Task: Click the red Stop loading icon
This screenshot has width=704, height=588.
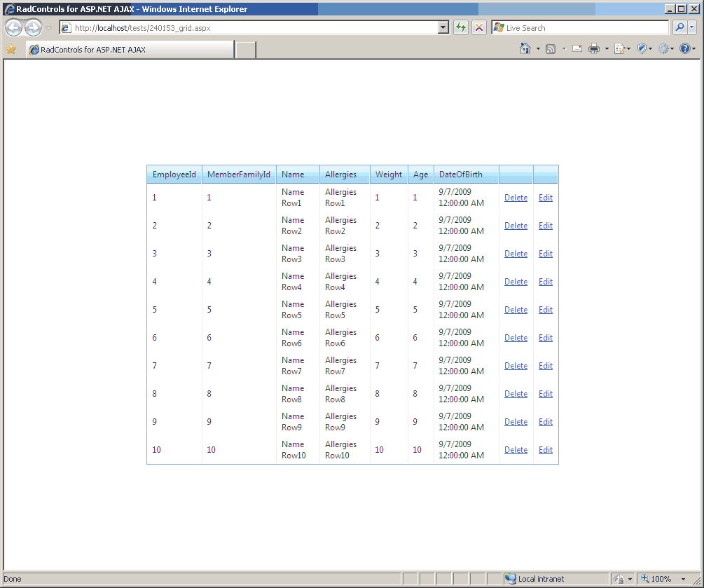Action: 479,28
